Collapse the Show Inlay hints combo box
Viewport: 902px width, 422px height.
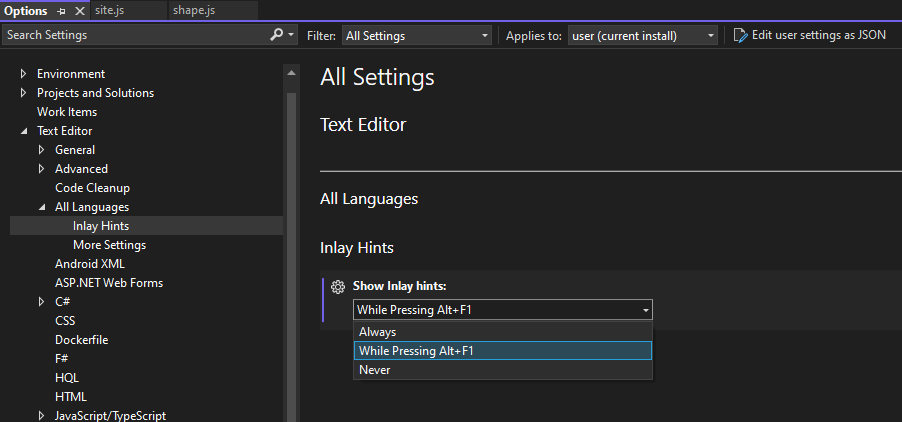pos(646,310)
